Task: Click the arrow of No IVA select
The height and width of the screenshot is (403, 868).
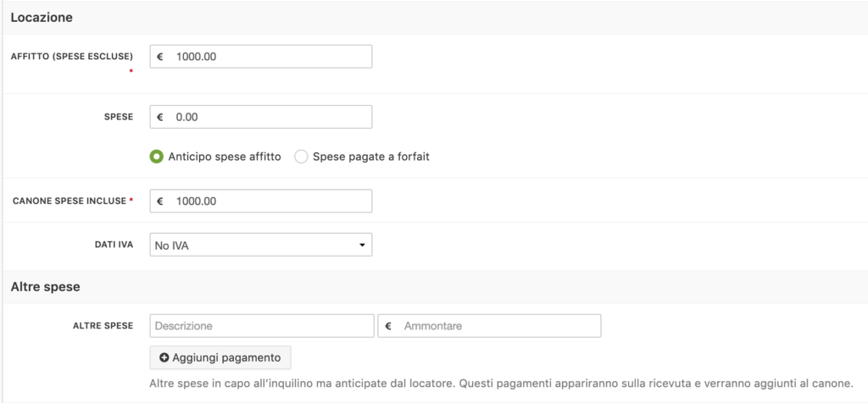Action: click(362, 245)
